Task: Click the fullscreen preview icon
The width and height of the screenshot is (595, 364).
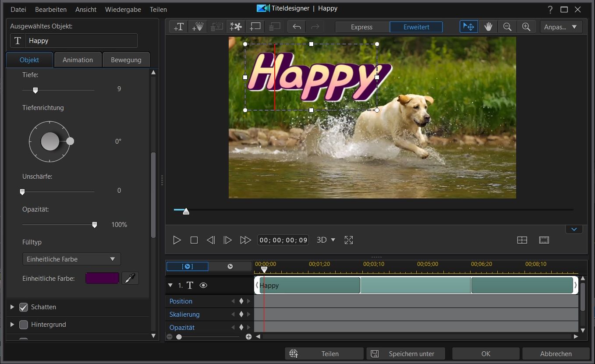Action: pos(349,240)
